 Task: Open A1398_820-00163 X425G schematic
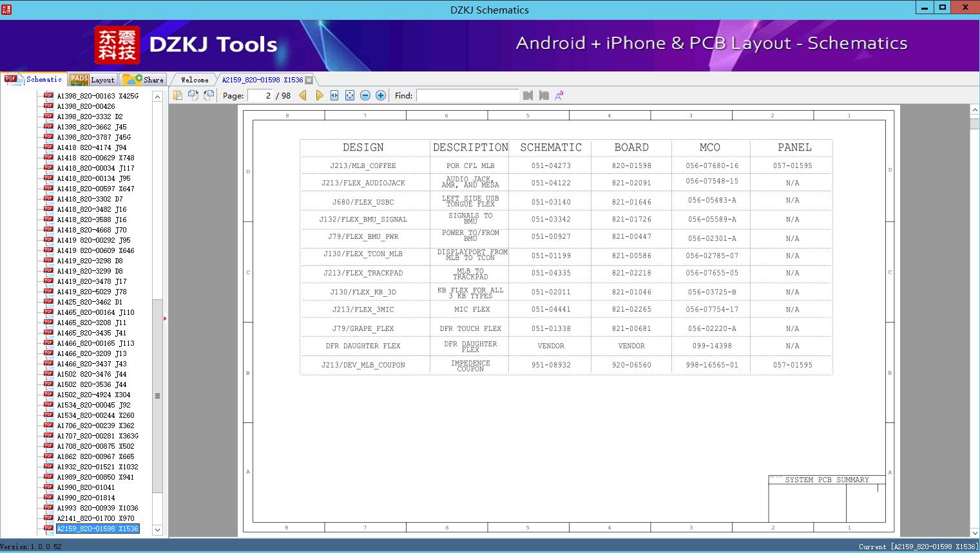pos(97,96)
